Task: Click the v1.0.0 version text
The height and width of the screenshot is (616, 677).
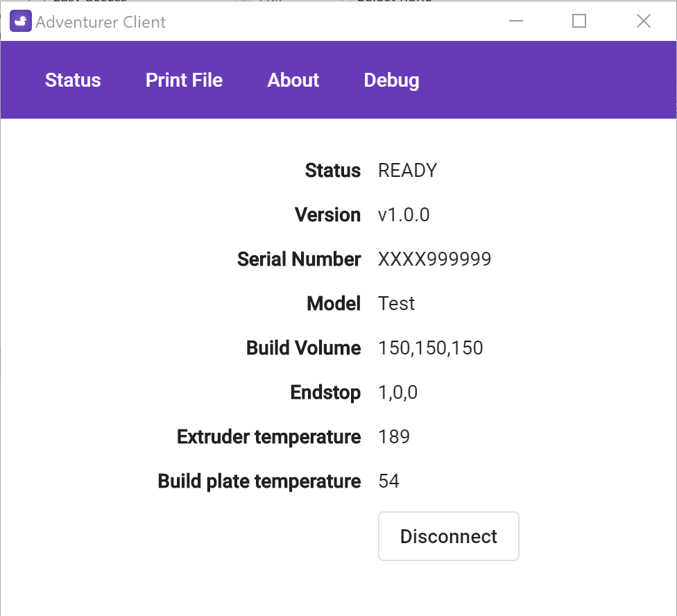Action: click(x=404, y=215)
